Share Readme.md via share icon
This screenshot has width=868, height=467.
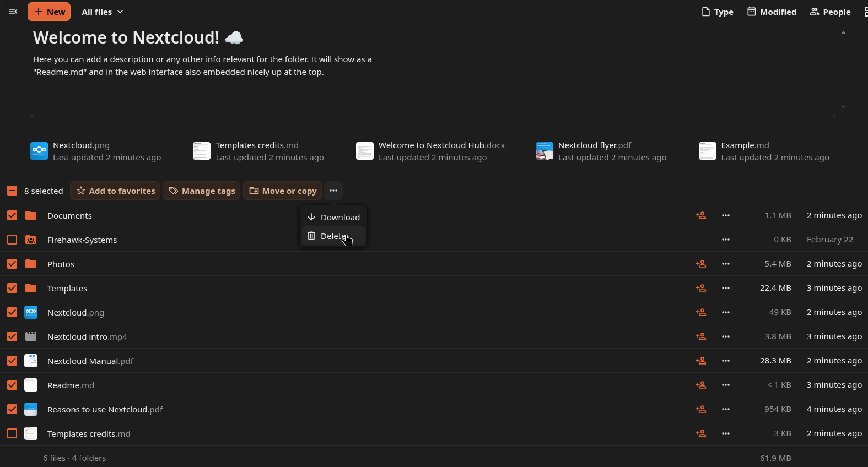(701, 385)
